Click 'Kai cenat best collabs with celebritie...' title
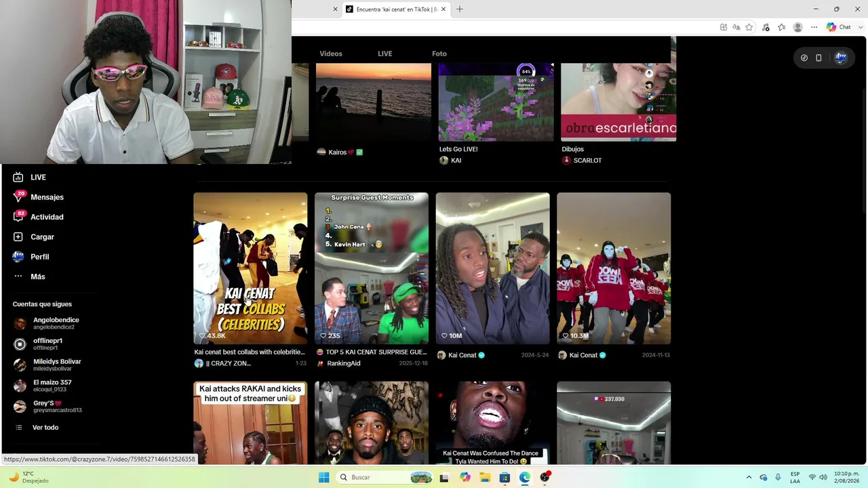This screenshot has width=868, height=488. point(250,352)
